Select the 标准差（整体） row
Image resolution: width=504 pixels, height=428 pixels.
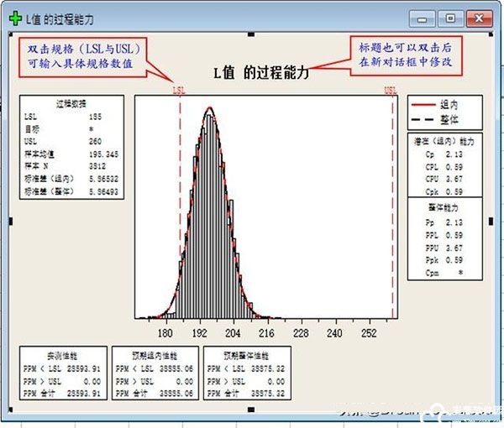click(x=71, y=191)
